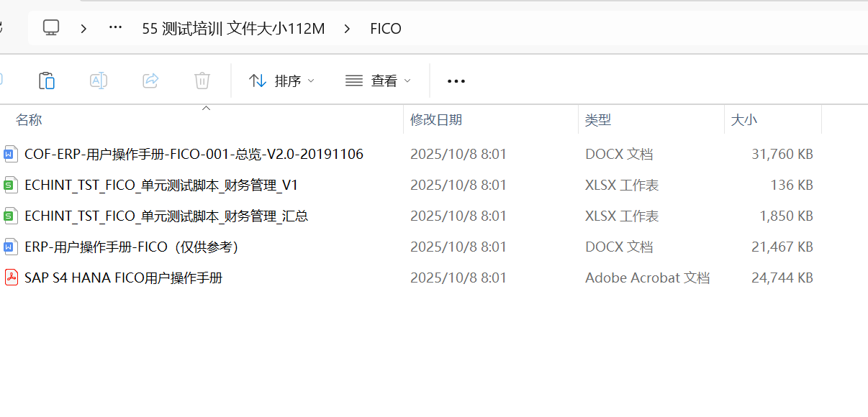Click breadcrumb ellipsis to show hidden folders
The width and height of the screenshot is (868, 417).
point(115,28)
